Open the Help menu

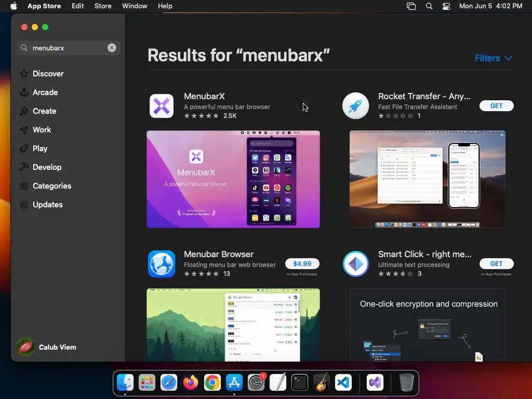[x=165, y=6]
